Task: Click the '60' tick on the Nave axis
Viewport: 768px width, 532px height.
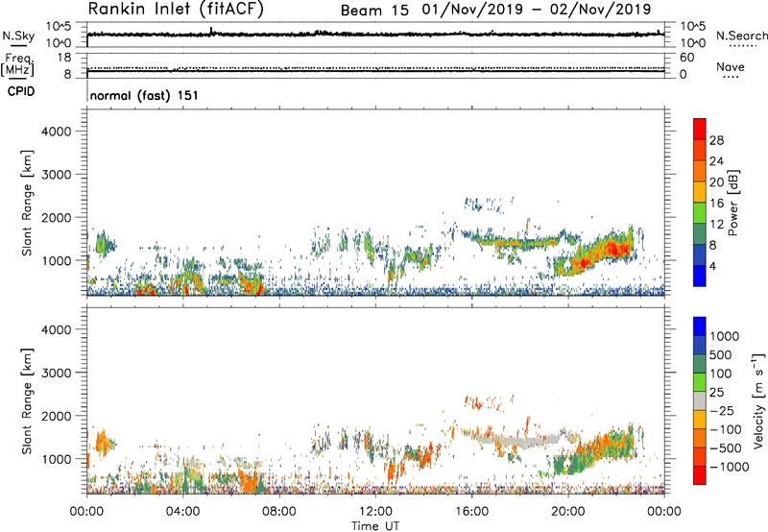Action: pos(686,58)
